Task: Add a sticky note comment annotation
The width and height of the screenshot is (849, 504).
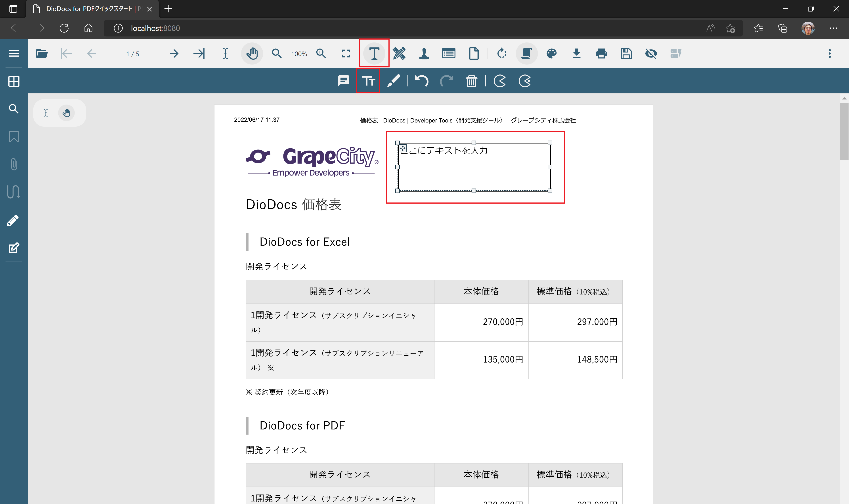Action: (344, 81)
